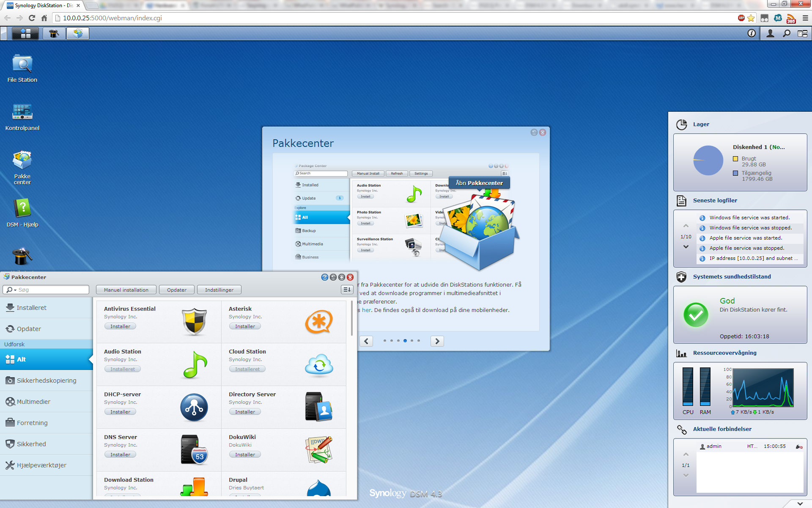Click the Søg search field in Pakkecenter

pyautogui.click(x=46, y=290)
